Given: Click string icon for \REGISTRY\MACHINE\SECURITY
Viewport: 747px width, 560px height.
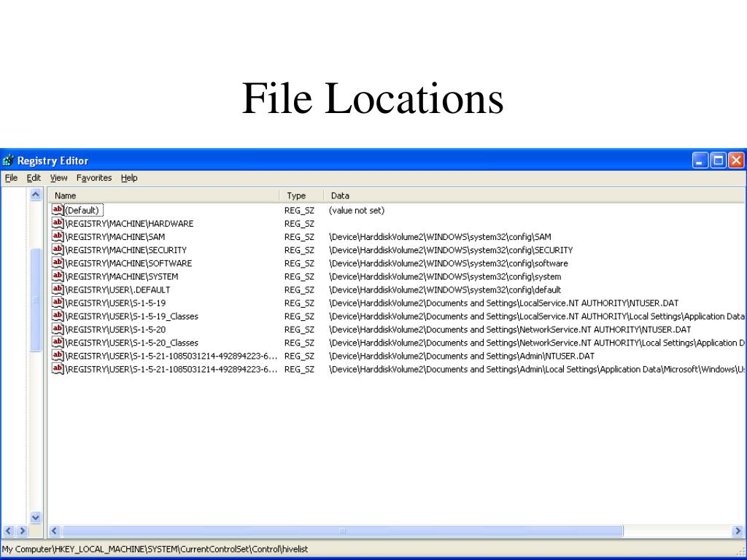Looking at the screenshot, I should click(x=58, y=250).
